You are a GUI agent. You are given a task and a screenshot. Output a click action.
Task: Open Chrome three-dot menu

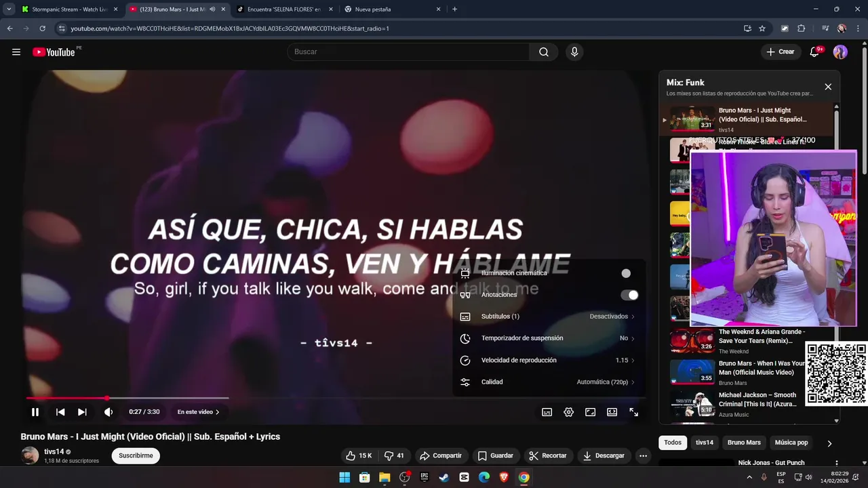[858, 28]
